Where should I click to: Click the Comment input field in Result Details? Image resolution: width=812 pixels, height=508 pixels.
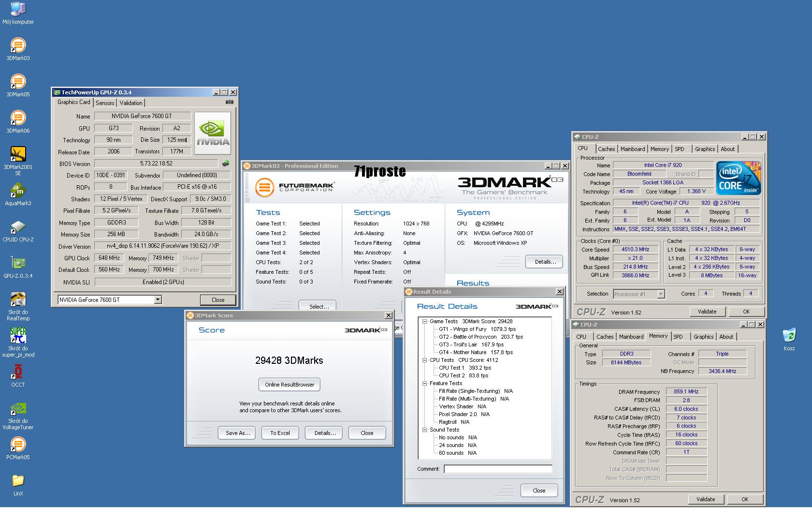pyautogui.click(x=498, y=469)
